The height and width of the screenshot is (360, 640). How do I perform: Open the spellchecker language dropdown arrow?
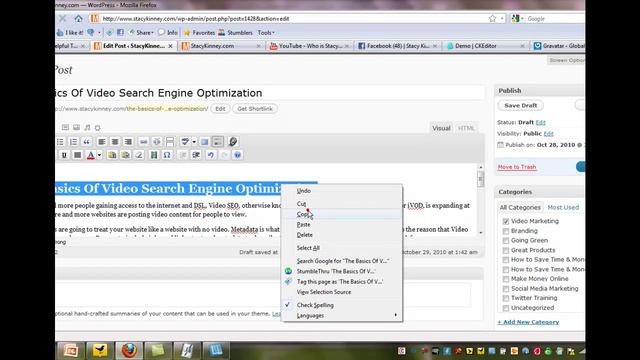coord(194,142)
